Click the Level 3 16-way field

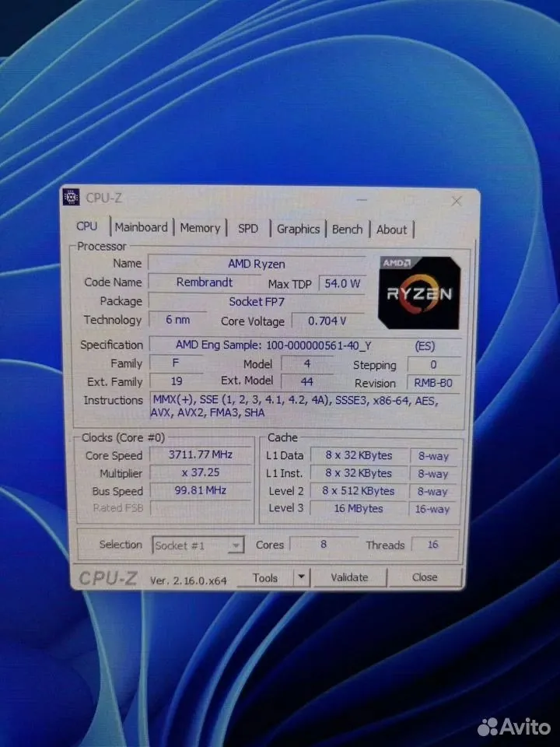pyautogui.click(x=432, y=509)
